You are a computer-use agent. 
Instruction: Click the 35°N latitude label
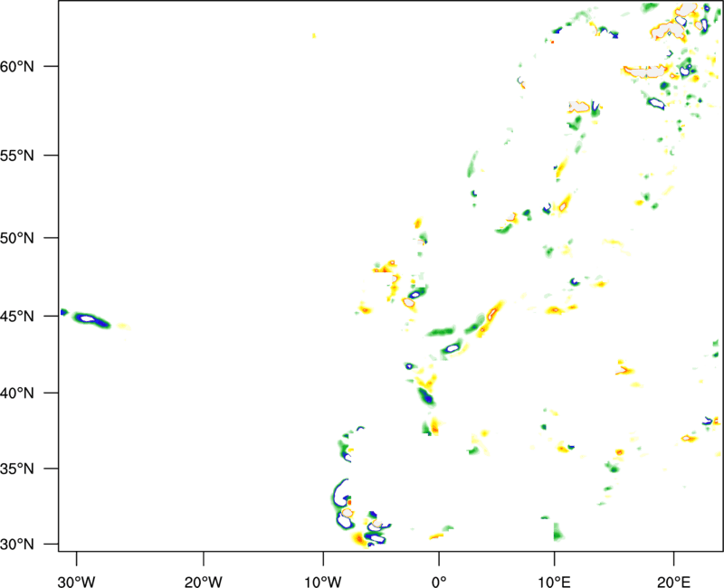coord(17,469)
